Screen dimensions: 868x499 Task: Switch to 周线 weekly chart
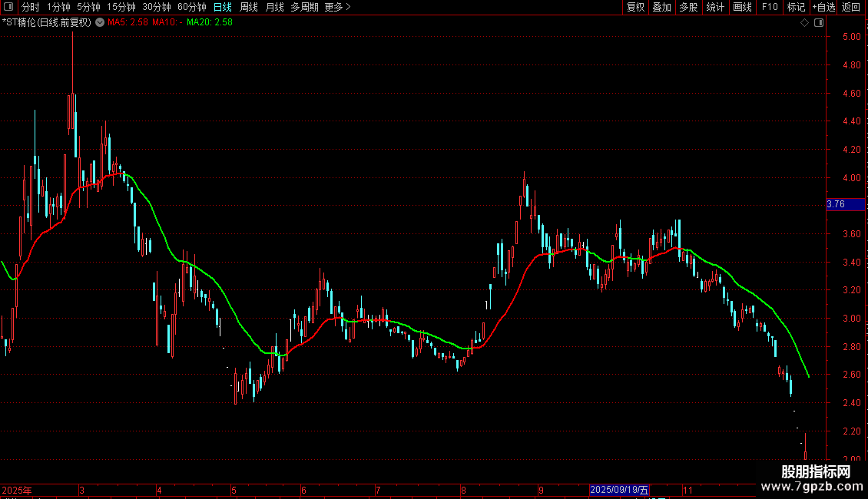click(x=249, y=7)
